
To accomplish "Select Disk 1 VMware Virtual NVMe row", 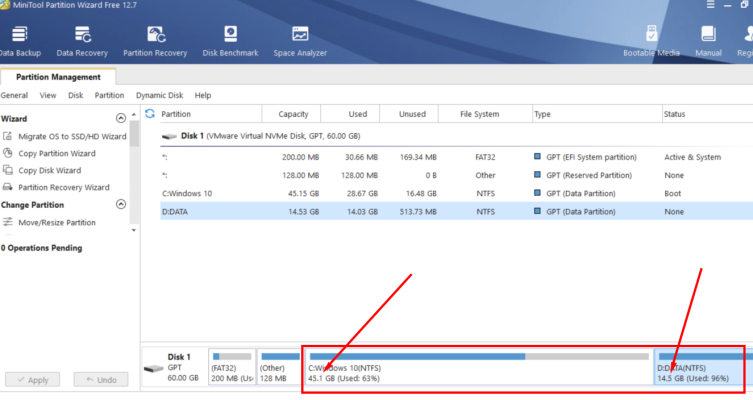I will pyautogui.click(x=456, y=136).
